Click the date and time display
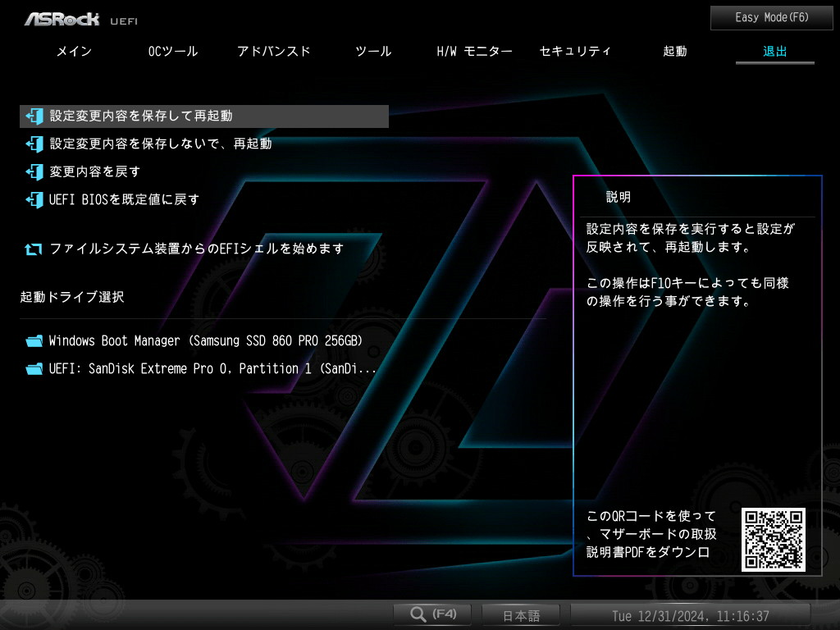840x630 pixels. pyautogui.click(x=691, y=615)
